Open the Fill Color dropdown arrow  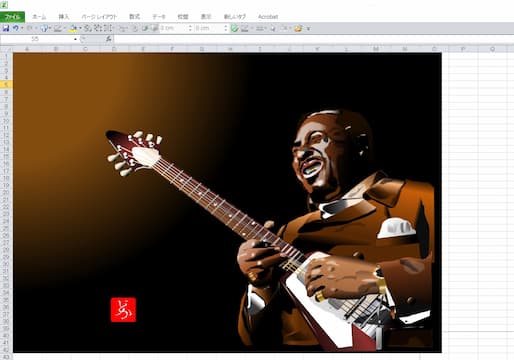80,29
